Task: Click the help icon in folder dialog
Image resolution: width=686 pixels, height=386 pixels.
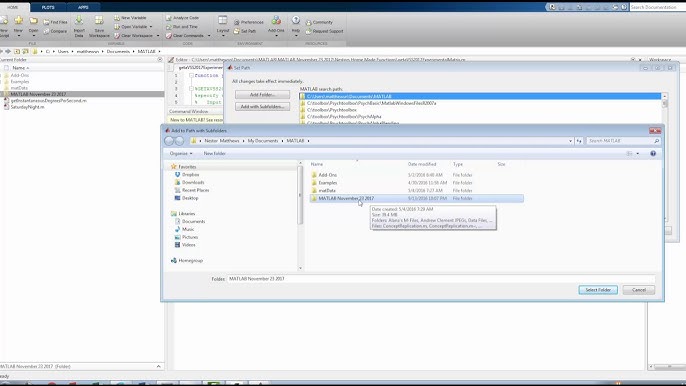Action: [x=653, y=154]
